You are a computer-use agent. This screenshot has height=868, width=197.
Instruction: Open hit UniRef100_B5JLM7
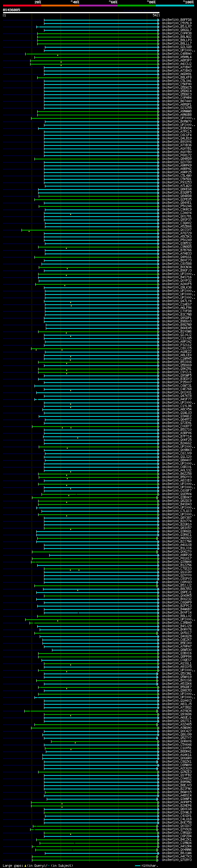(177, 26)
